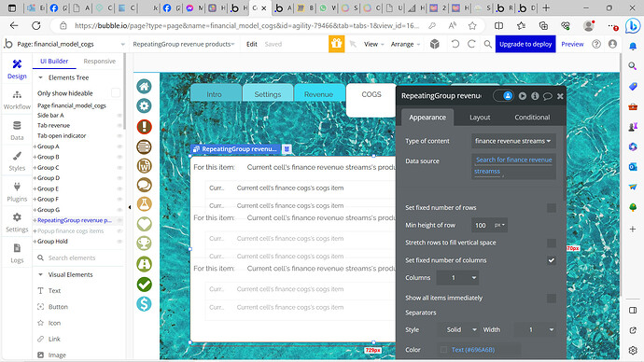Open the Plugins section icon
This screenshot has height=362, width=644.
click(17, 188)
